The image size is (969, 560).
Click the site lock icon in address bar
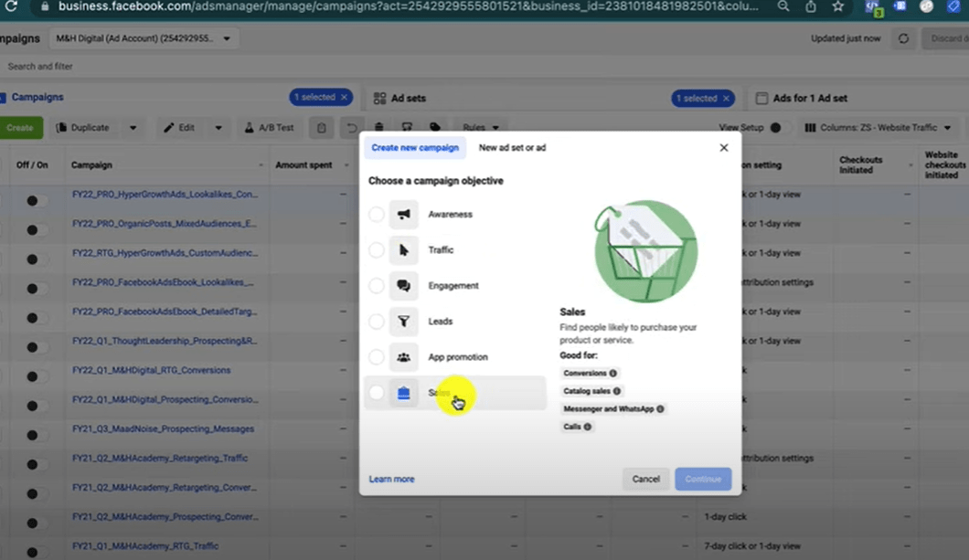tap(45, 6)
